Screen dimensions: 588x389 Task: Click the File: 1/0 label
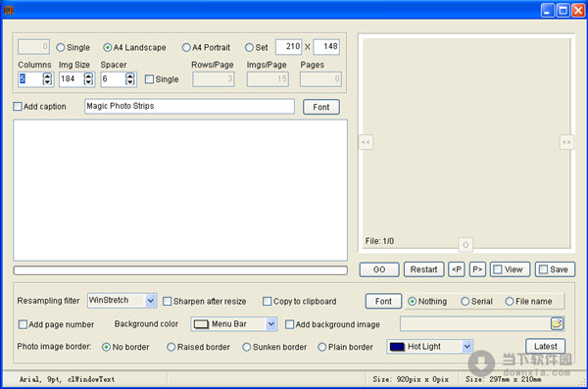[x=379, y=241]
